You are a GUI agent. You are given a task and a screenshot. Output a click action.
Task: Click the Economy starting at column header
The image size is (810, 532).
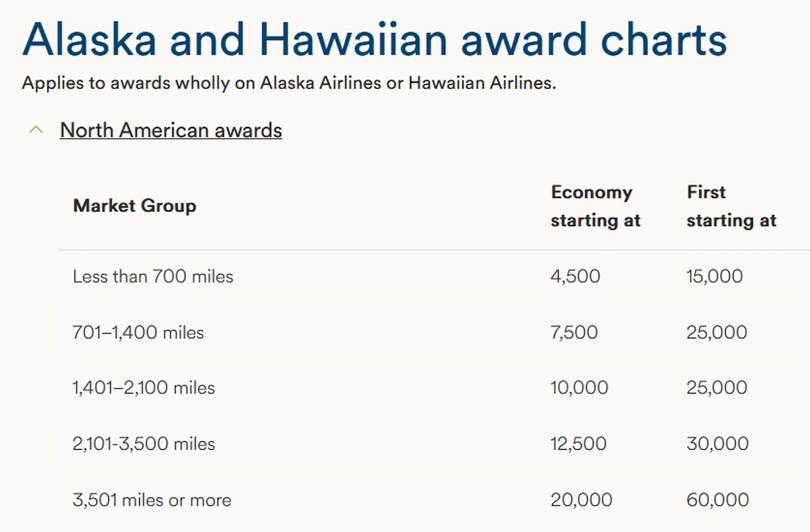pos(595,206)
